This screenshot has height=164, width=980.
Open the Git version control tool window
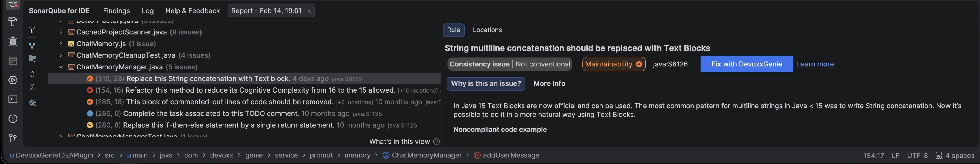[13, 138]
